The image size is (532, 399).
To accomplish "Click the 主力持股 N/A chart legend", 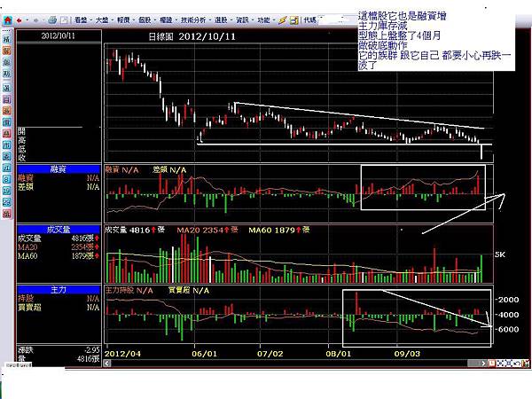I will pos(129,291).
